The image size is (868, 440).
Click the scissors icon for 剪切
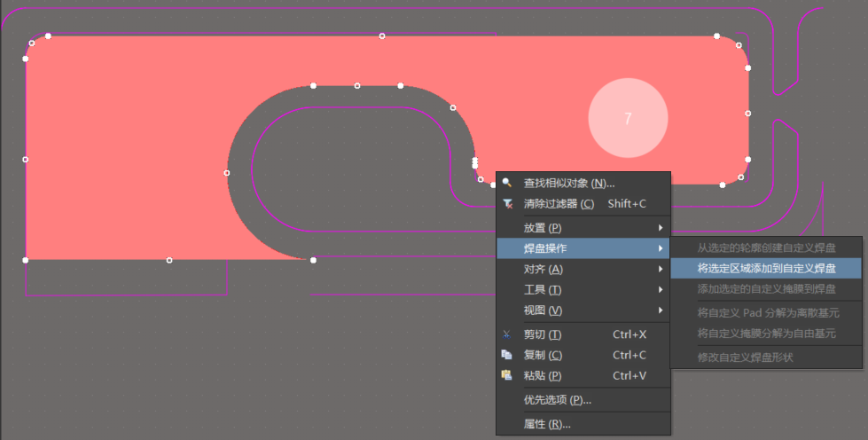pyautogui.click(x=507, y=334)
